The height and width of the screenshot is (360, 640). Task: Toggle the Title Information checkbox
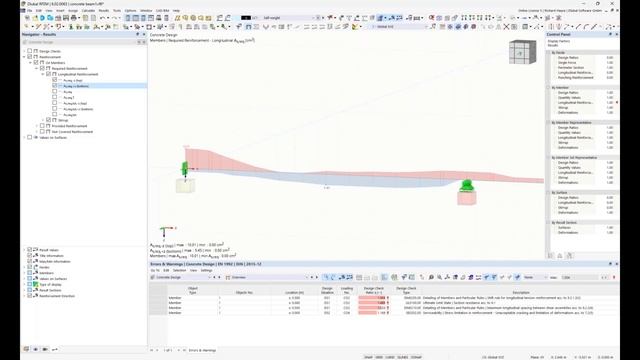click(x=30, y=256)
